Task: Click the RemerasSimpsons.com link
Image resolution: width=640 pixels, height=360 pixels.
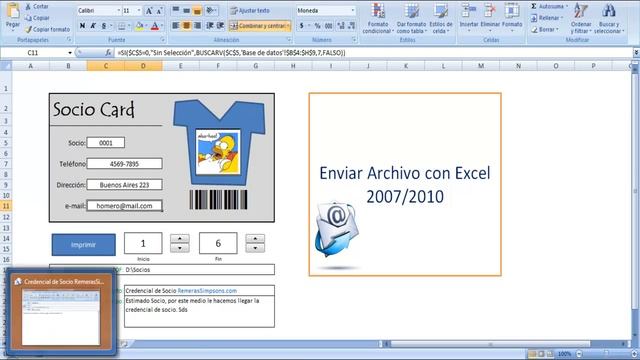Action: click(x=207, y=291)
